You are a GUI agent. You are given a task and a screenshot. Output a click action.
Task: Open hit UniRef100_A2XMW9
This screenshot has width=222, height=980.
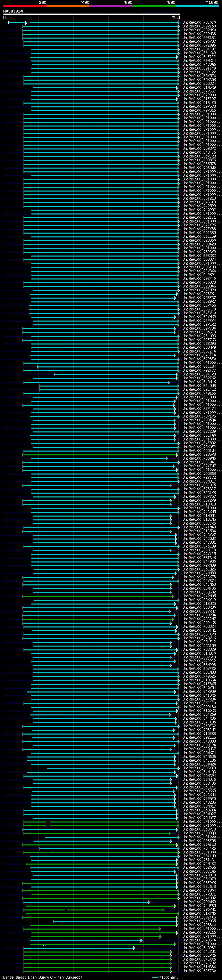[199, 565]
